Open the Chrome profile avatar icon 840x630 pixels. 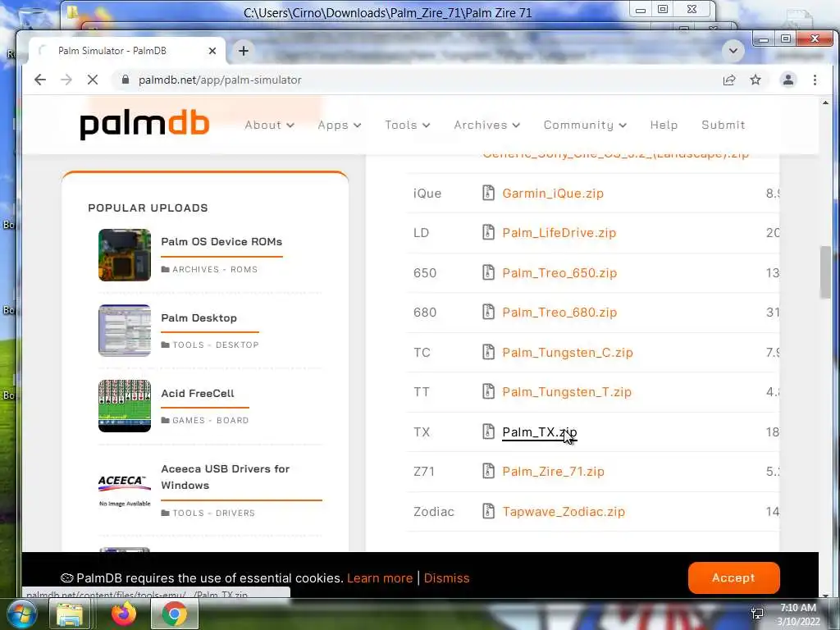point(788,80)
